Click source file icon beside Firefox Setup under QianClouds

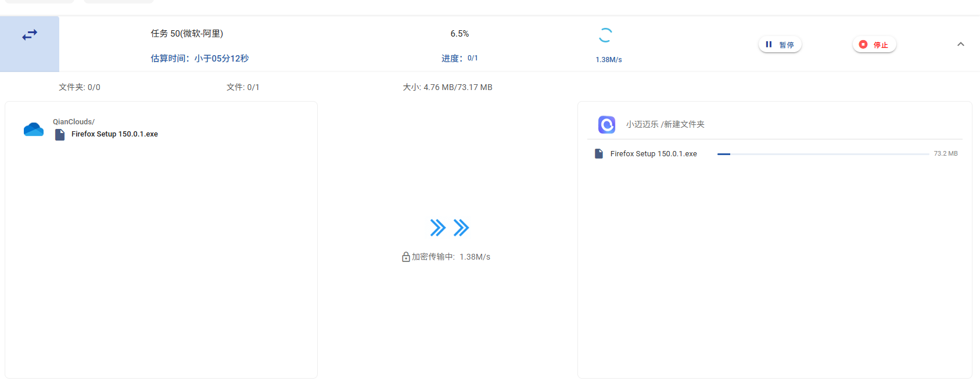pyautogui.click(x=59, y=135)
